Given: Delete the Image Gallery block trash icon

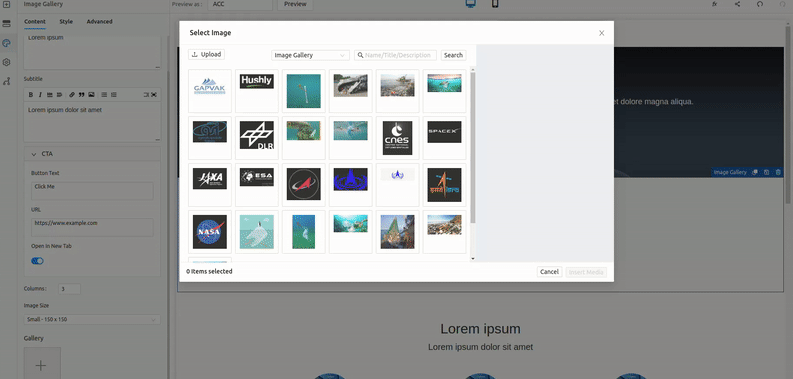Looking at the screenshot, I should click(x=778, y=173).
